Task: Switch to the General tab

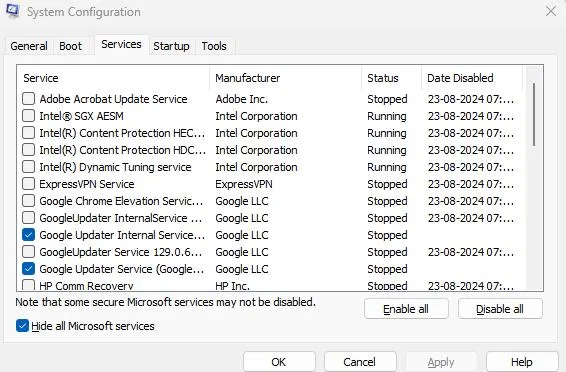Action: click(29, 46)
